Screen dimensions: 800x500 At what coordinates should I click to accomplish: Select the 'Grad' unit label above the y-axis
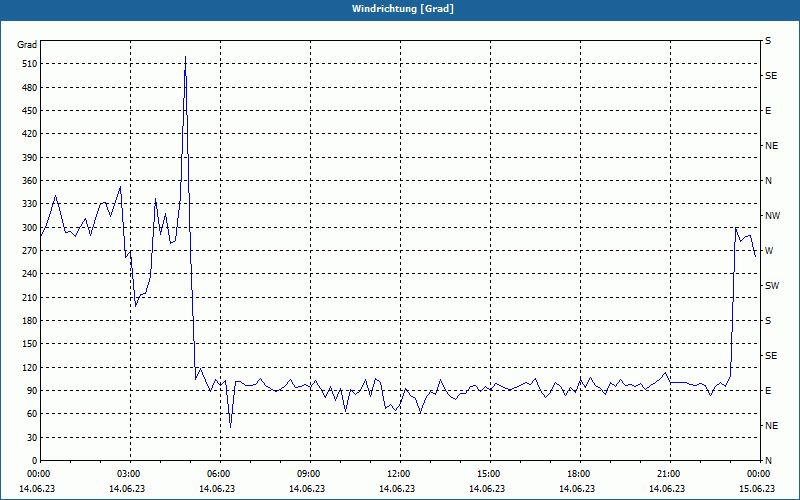tap(27, 45)
